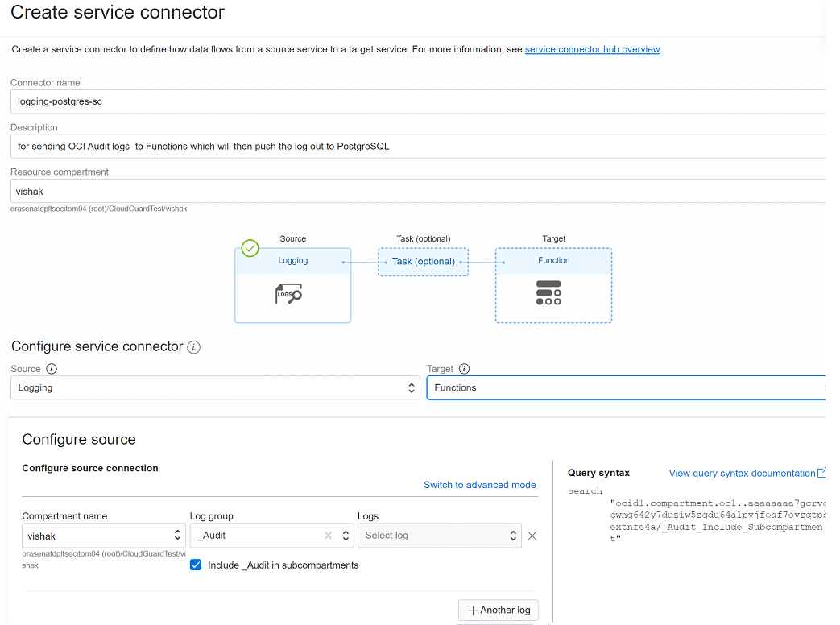Click the Logging source logs magnifier icon
Image resolution: width=840 pixels, height=625 pixels.
pyautogui.click(x=288, y=295)
